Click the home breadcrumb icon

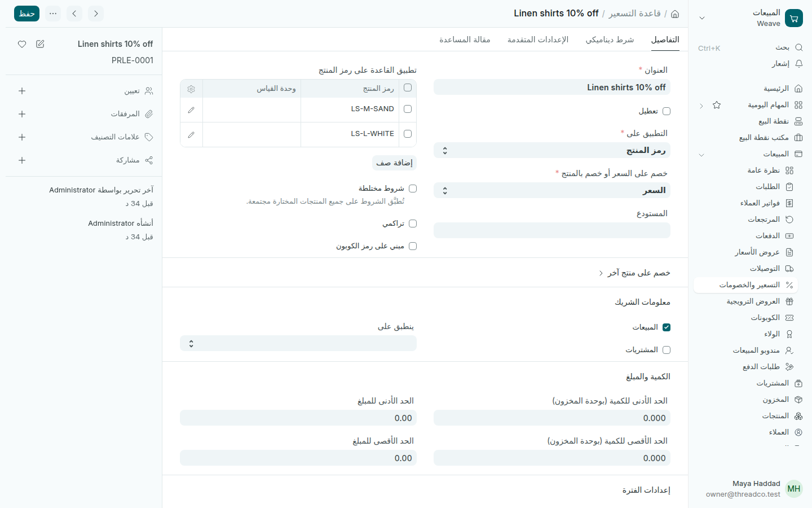675,14
